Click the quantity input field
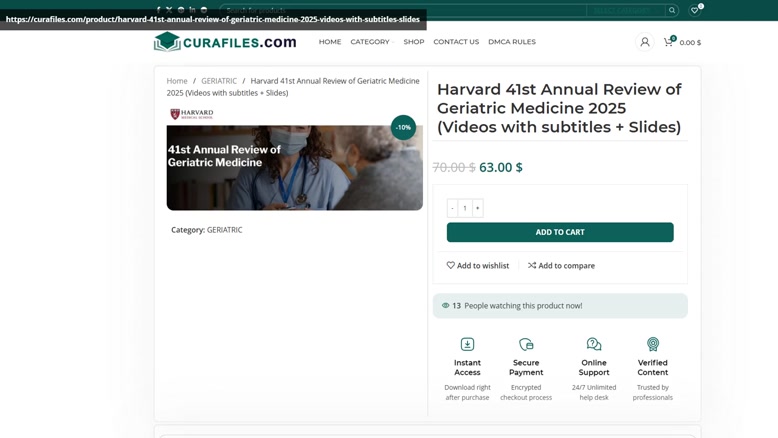 tap(465, 208)
